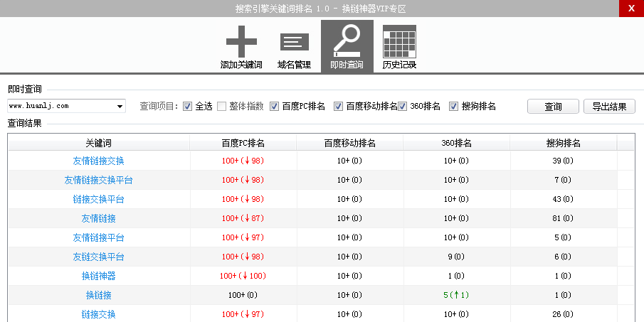Screen dimensions: 644x322
Task: Toggle the 搜狗排名 checkbox
Action: pos(453,107)
